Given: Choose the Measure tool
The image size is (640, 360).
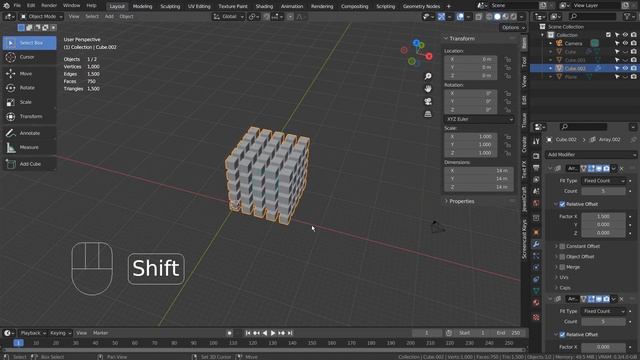Looking at the screenshot, I should (29, 147).
